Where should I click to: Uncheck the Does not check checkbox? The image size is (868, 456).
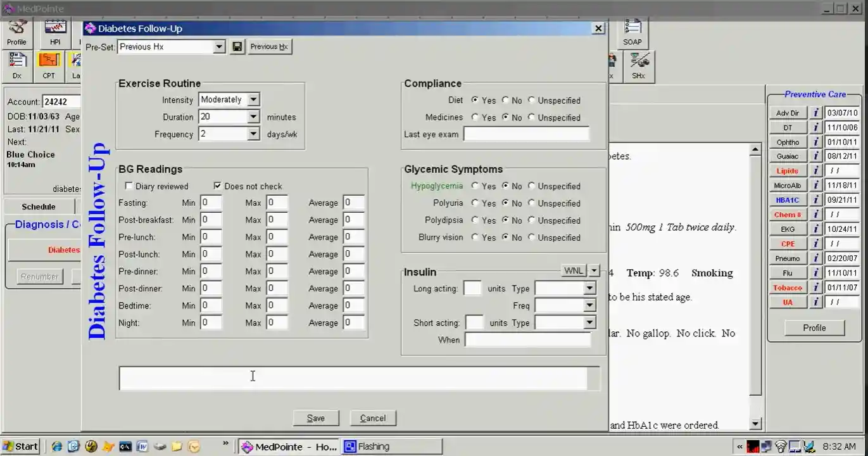(x=218, y=186)
